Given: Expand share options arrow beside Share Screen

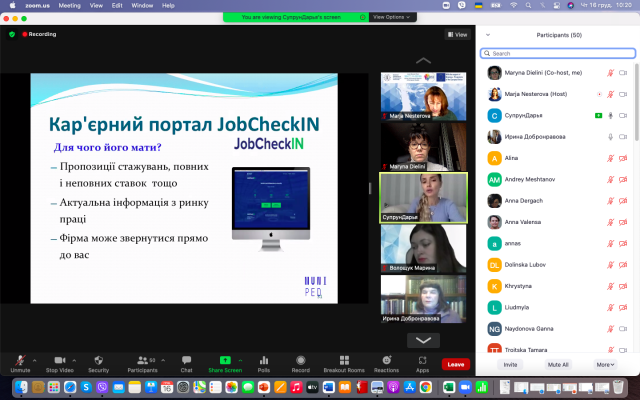Looking at the screenshot, I should pyautogui.click(x=240, y=360).
